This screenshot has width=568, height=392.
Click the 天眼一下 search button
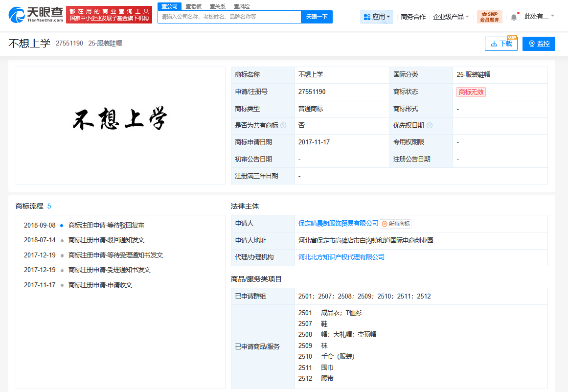(x=318, y=17)
